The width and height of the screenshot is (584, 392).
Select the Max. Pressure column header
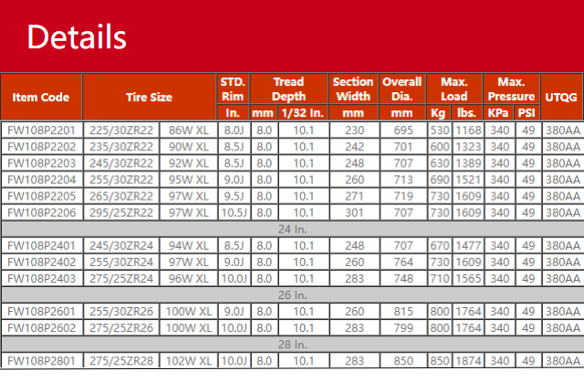[x=511, y=88]
